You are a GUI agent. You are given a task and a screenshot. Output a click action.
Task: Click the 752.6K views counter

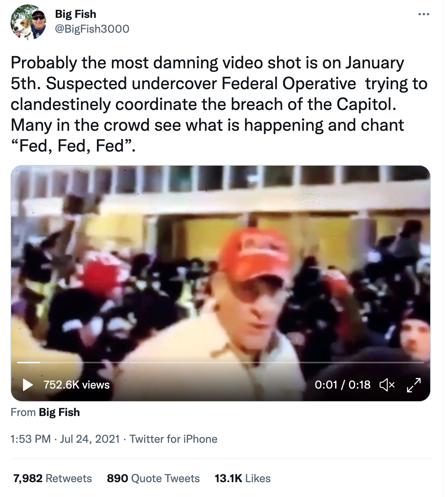(77, 384)
